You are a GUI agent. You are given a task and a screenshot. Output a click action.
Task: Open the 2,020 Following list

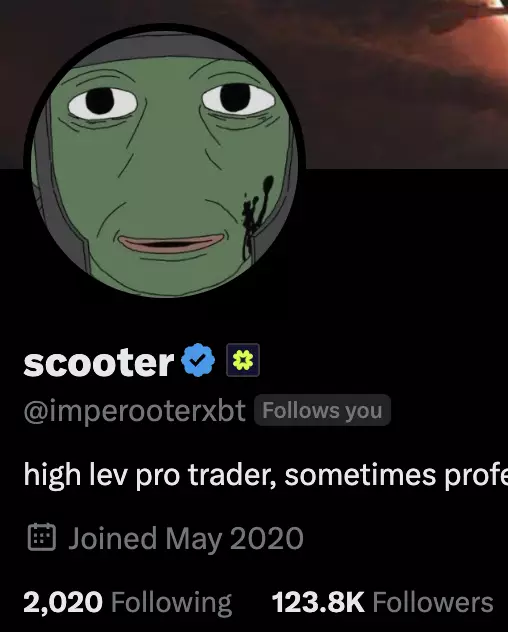(x=127, y=603)
